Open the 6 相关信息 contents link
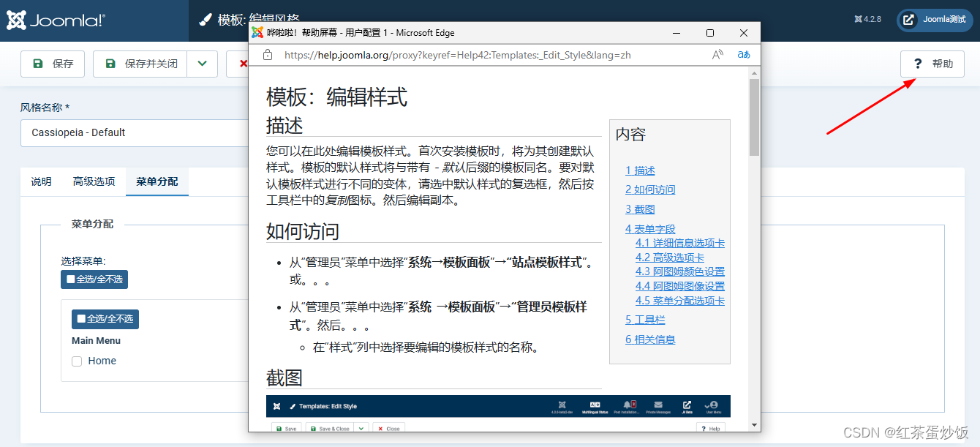 pyautogui.click(x=650, y=339)
